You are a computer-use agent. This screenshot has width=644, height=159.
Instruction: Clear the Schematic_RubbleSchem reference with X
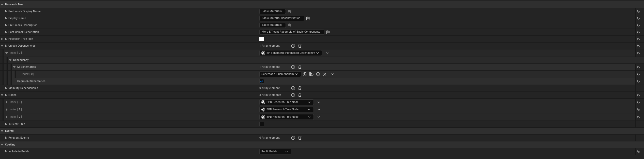tap(325, 74)
